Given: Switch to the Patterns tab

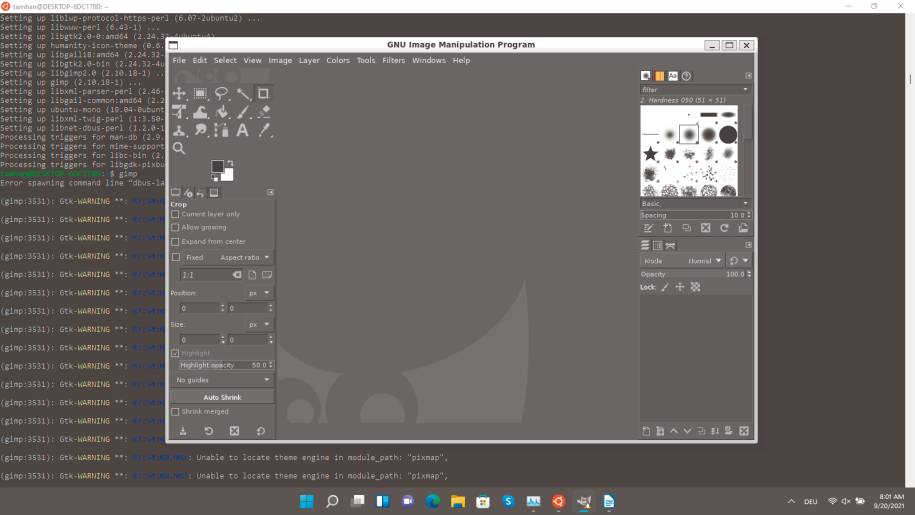Looking at the screenshot, I should (x=659, y=76).
